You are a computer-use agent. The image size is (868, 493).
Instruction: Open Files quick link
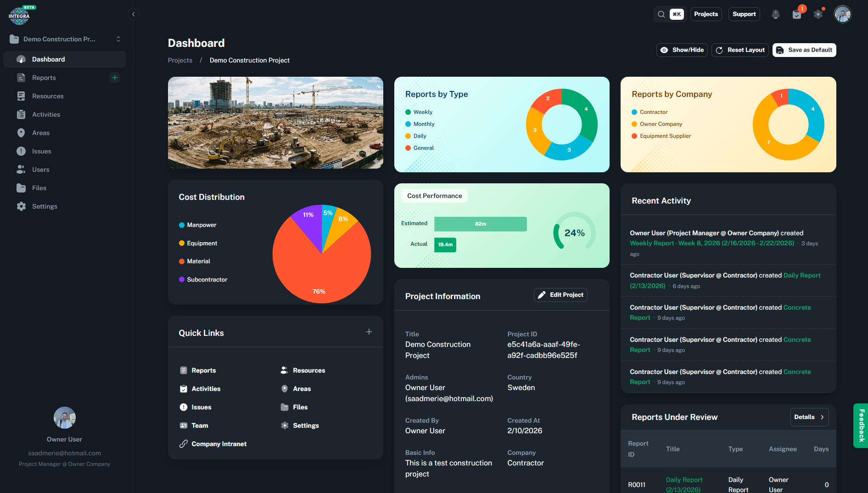point(294,407)
